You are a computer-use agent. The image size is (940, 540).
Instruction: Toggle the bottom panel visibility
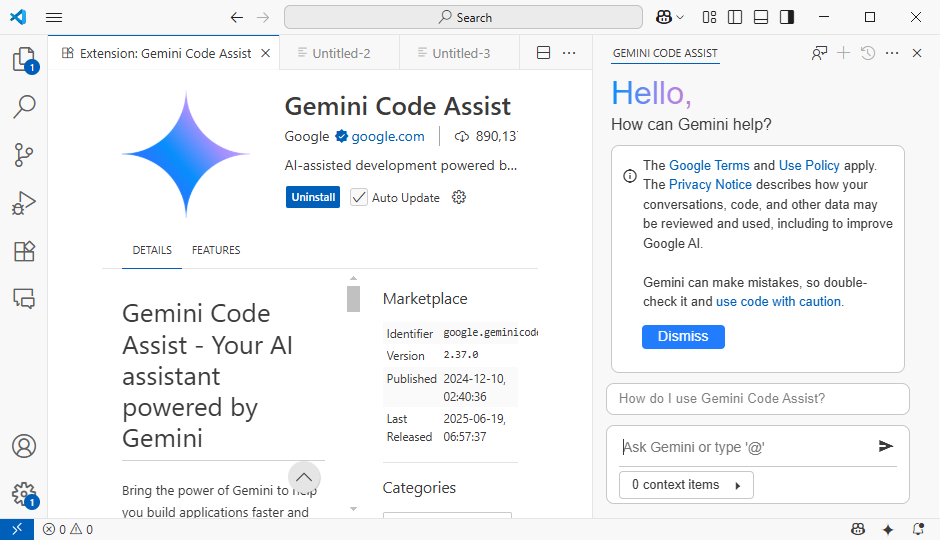pos(761,17)
